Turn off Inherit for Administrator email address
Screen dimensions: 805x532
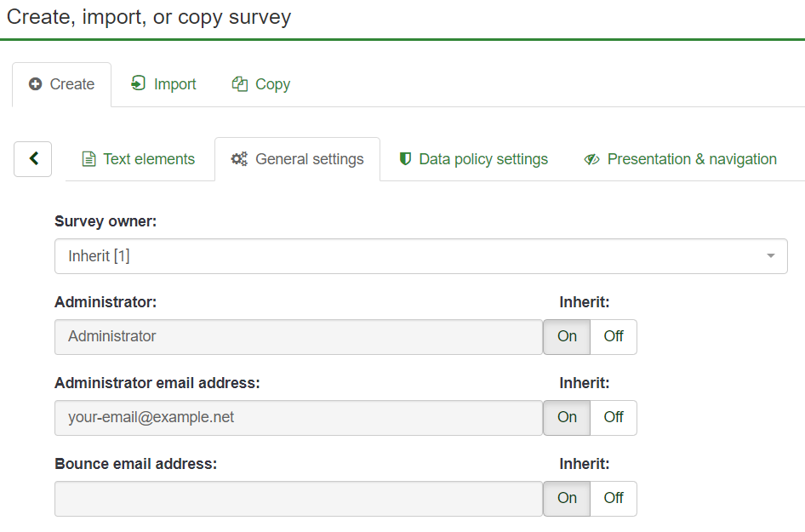[613, 417]
